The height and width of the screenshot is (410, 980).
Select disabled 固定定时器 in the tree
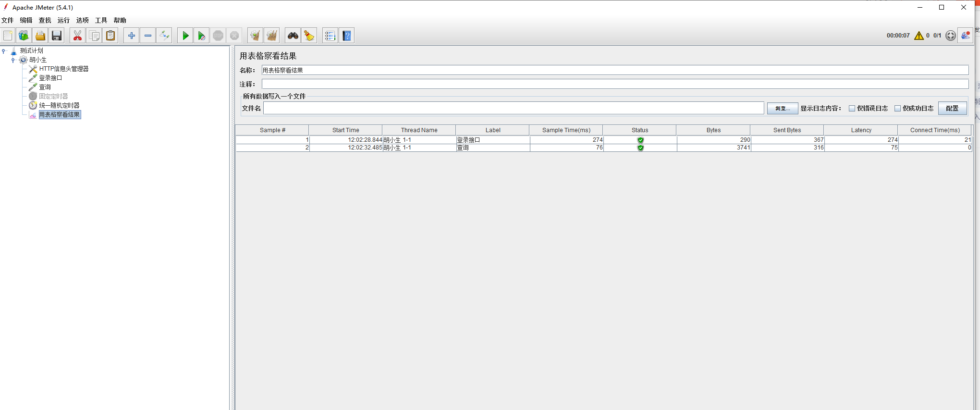[53, 96]
